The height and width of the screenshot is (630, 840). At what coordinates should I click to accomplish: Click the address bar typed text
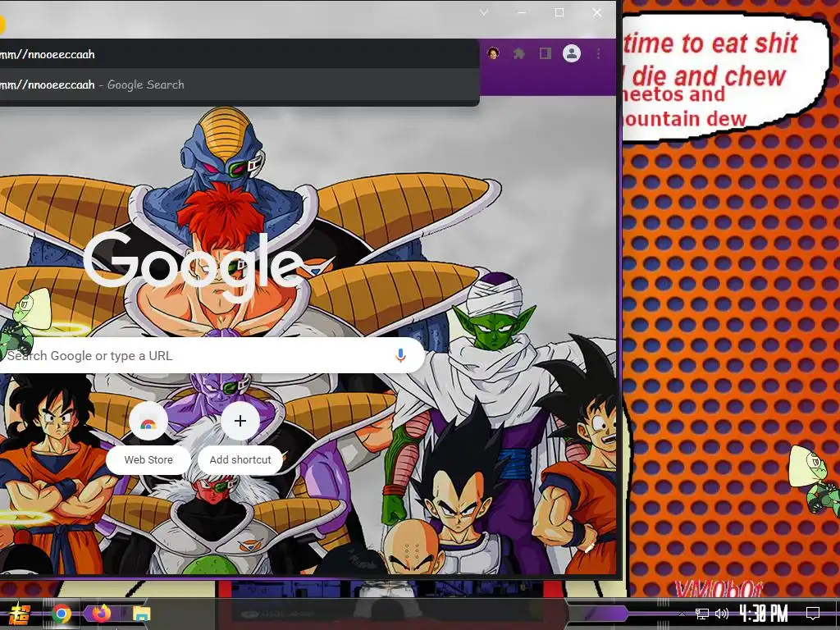pyautogui.click(x=47, y=54)
